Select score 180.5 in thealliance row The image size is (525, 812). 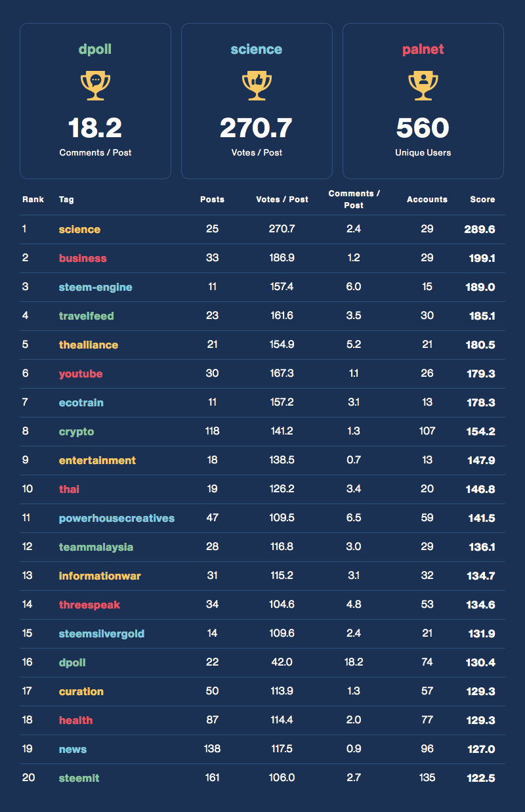[x=480, y=345]
